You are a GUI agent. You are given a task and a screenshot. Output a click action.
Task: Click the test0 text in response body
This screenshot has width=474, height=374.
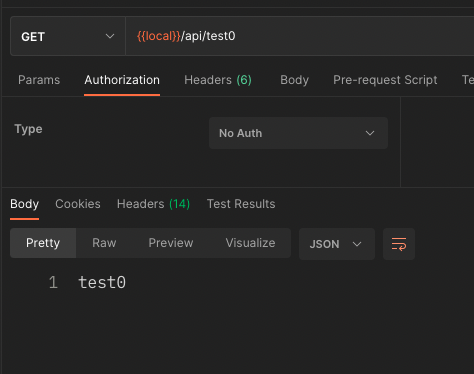click(x=102, y=283)
